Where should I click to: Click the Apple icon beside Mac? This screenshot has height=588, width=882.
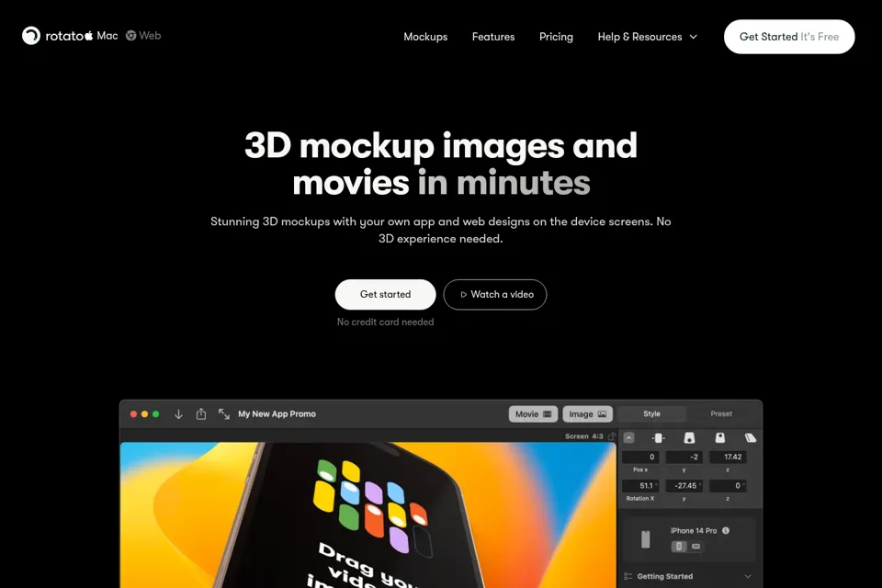[x=88, y=36]
